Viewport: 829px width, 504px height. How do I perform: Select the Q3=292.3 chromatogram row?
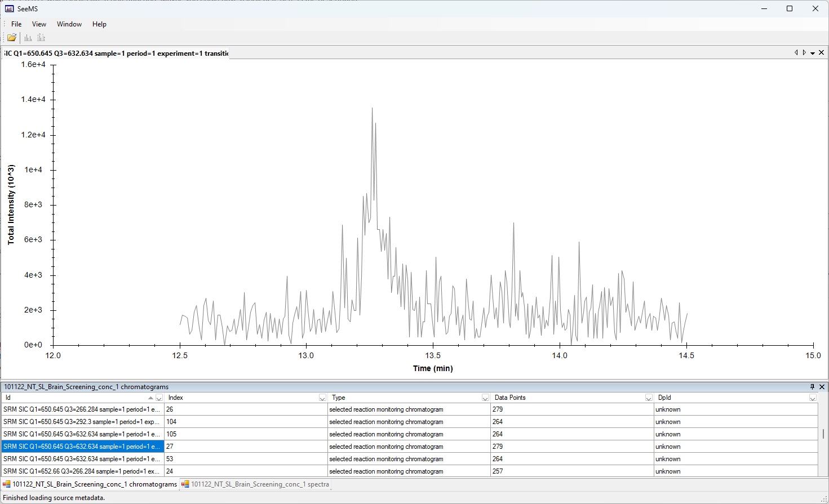82,422
